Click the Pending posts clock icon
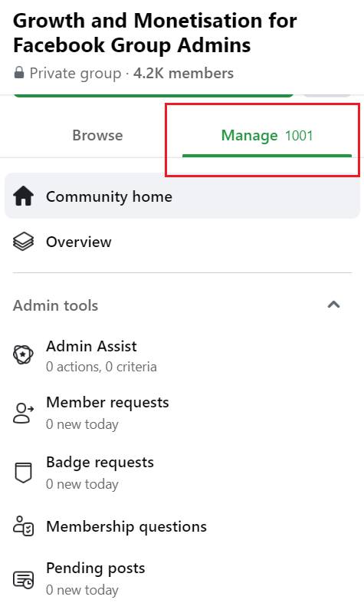The height and width of the screenshot is (613, 364). pyautogui.click(x=24, y=579)
